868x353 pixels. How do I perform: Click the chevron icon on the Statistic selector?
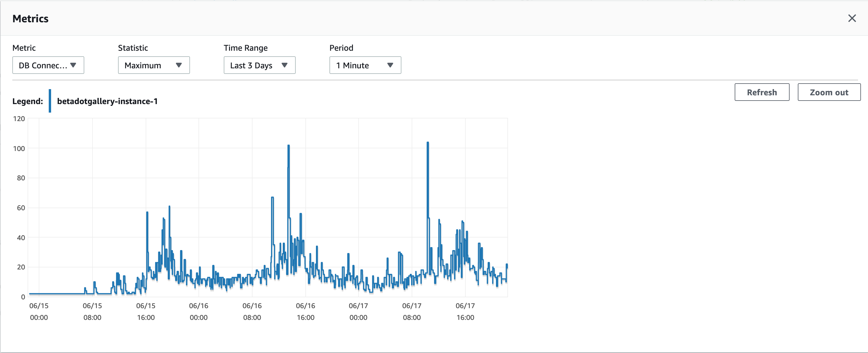point(179,65)
